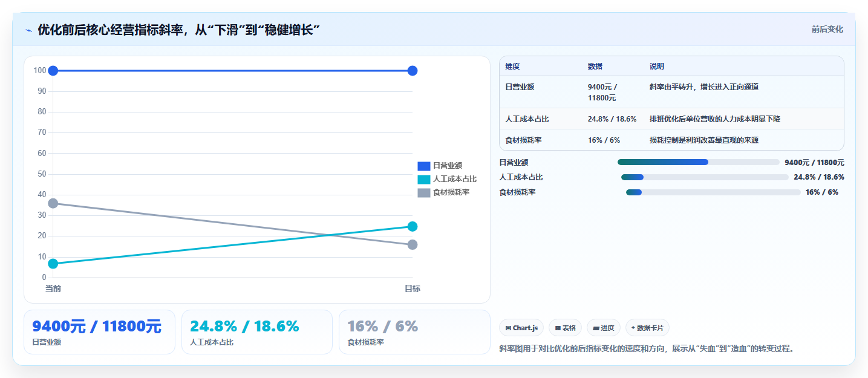This screenshot has height=378, width=868.
Task: Open the 16% / 6% 食材损耗率 stat card
Action: pyautogui.click(x=414, y=332)
